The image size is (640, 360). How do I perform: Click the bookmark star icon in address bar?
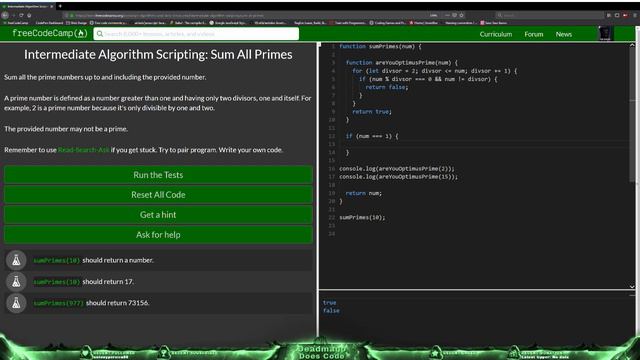462,15
